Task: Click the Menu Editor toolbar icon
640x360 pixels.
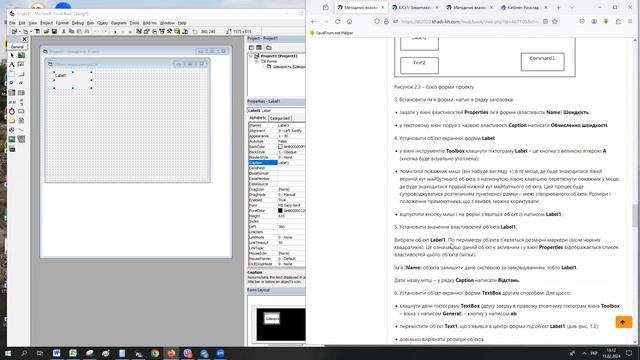Action: tap(38, 31)
